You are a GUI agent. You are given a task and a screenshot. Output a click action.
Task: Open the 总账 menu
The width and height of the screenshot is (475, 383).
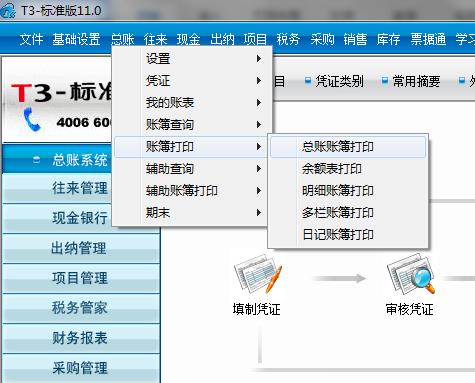tap(122, 39)
